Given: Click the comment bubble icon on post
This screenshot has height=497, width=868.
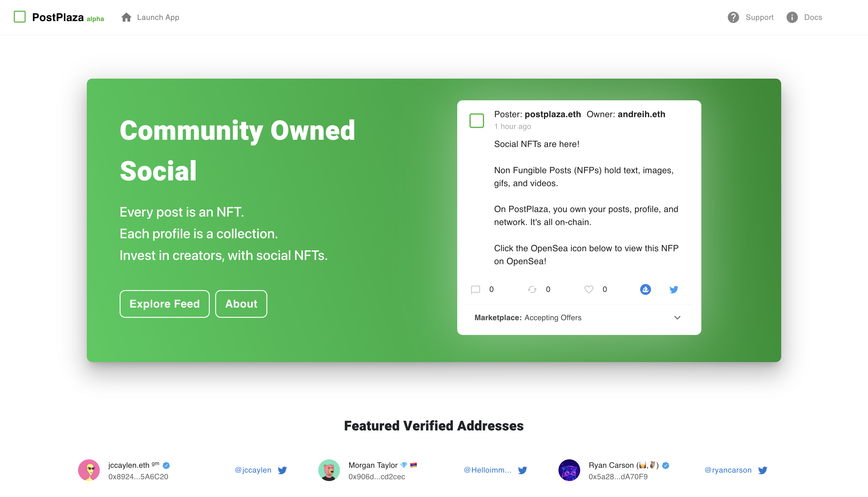Looking at the screenshot, I should click(475, 289).
